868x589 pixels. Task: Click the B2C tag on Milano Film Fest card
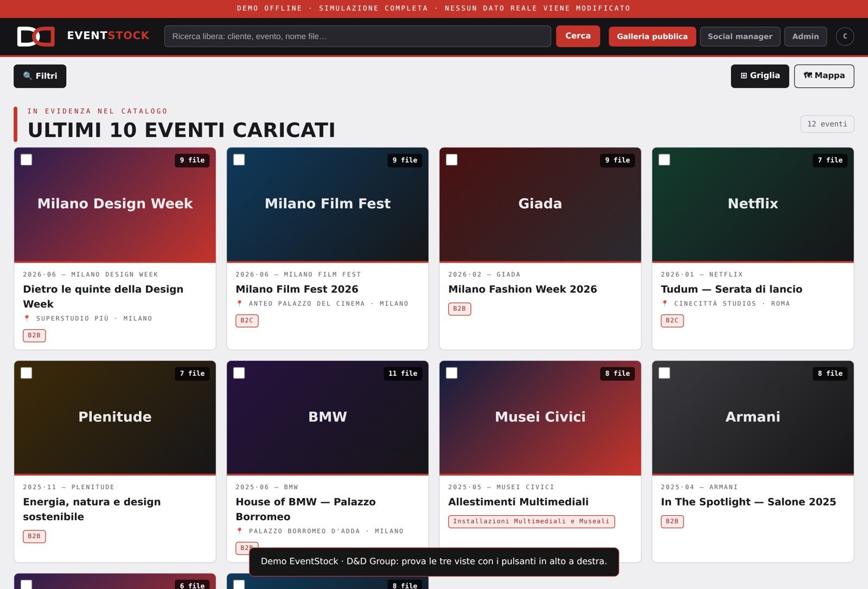coord(247,321)
